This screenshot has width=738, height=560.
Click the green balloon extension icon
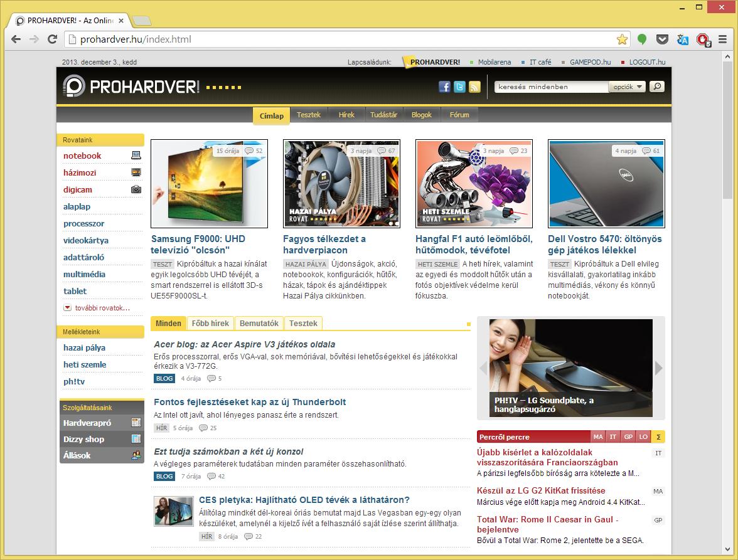point(641,40)
